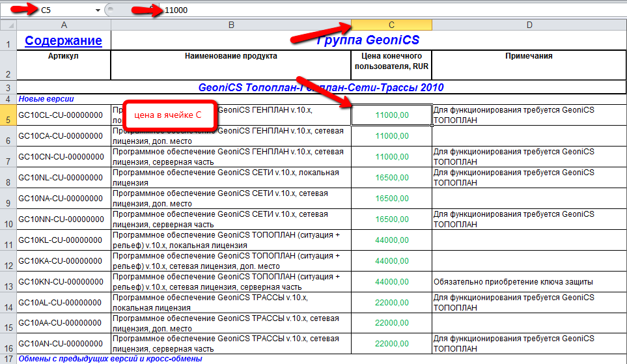Select ТРАССЫ локальная лицензия description in row 14
The image size is (627, 364).
click(231, 302)
